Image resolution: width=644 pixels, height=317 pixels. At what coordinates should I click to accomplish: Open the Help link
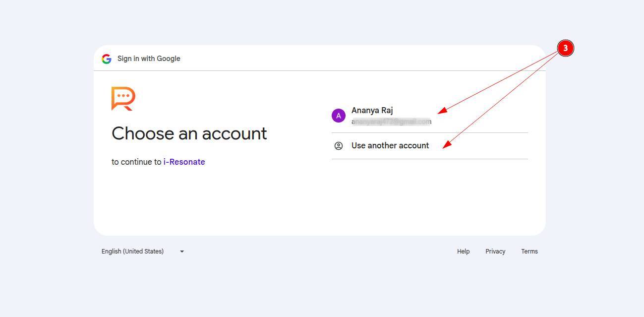(x=463, y=252)
